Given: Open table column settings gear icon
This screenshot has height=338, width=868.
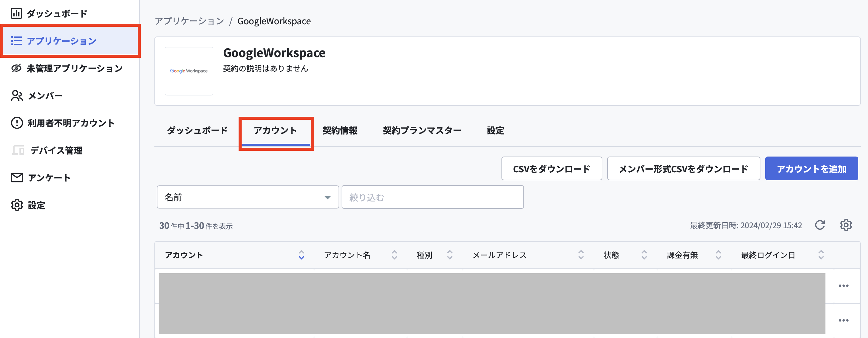Looking at the screenshot, I should pyautogui.click(x=846, y=225).
